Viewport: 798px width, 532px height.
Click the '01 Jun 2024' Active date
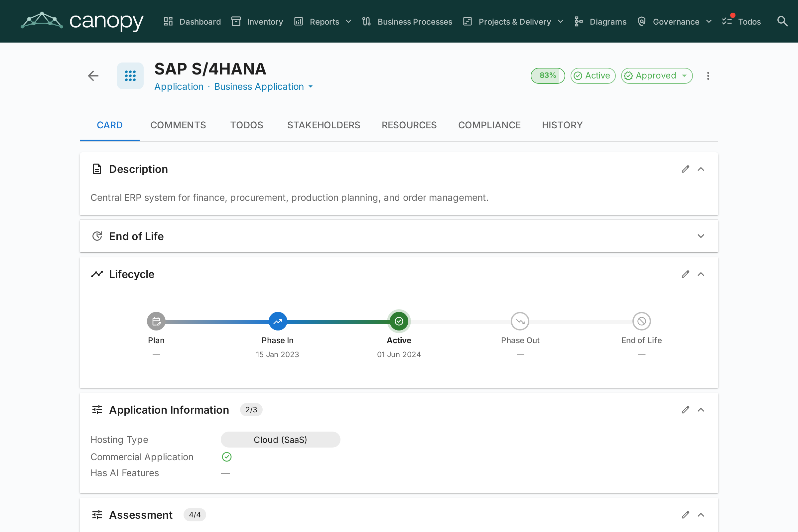[x=399, y=354]
